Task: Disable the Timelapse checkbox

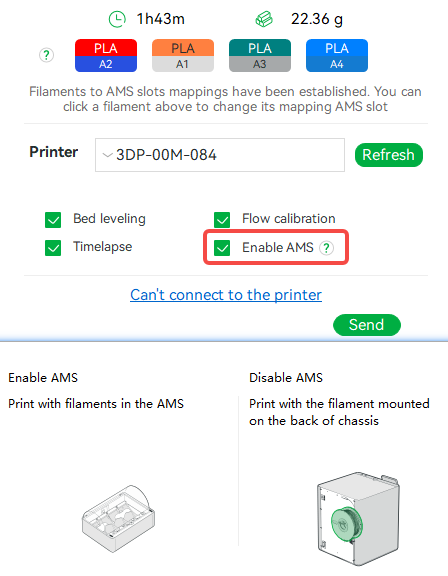Action: pos(53,248)
